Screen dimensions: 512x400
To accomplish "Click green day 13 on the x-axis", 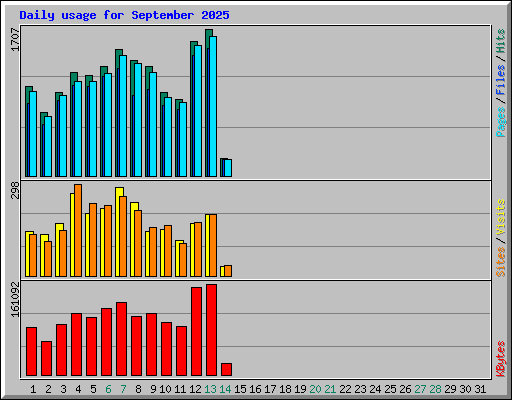I will [210, 389].
